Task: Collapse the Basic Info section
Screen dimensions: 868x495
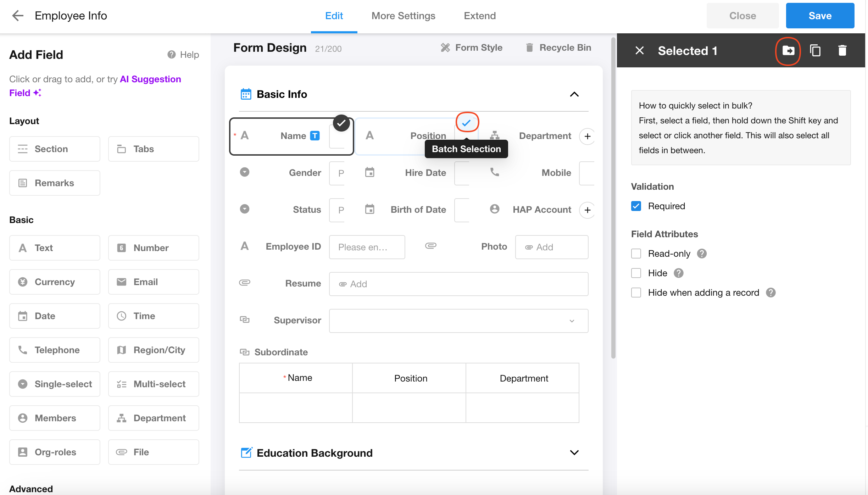Action: coord(574,94)
